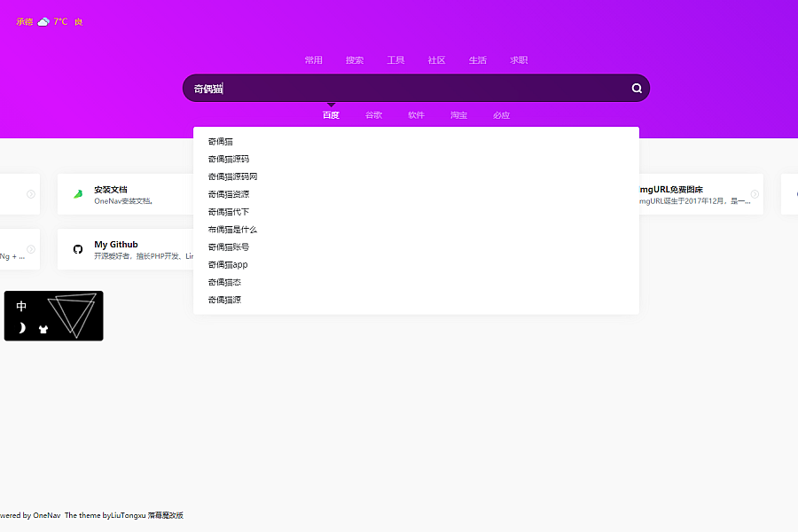Open OneNav link in footer
This screenshot has height=532, width=798.
47,515
